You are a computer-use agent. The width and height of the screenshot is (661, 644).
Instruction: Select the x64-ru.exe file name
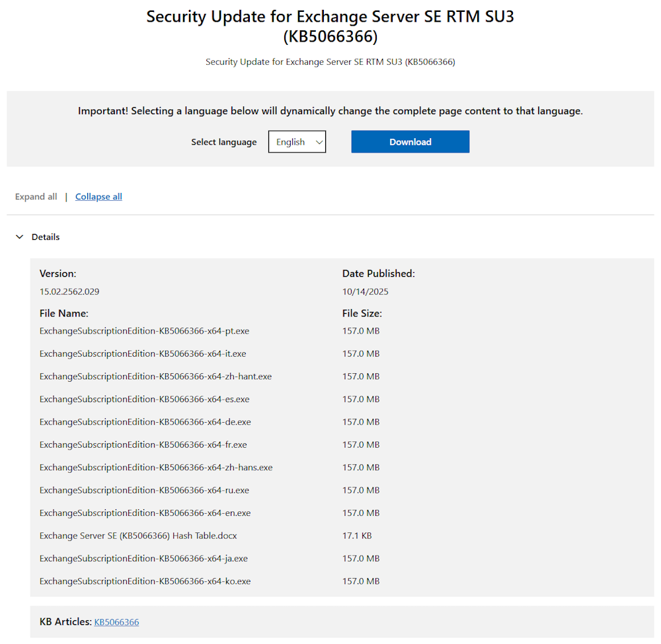(x=144, y=491)
